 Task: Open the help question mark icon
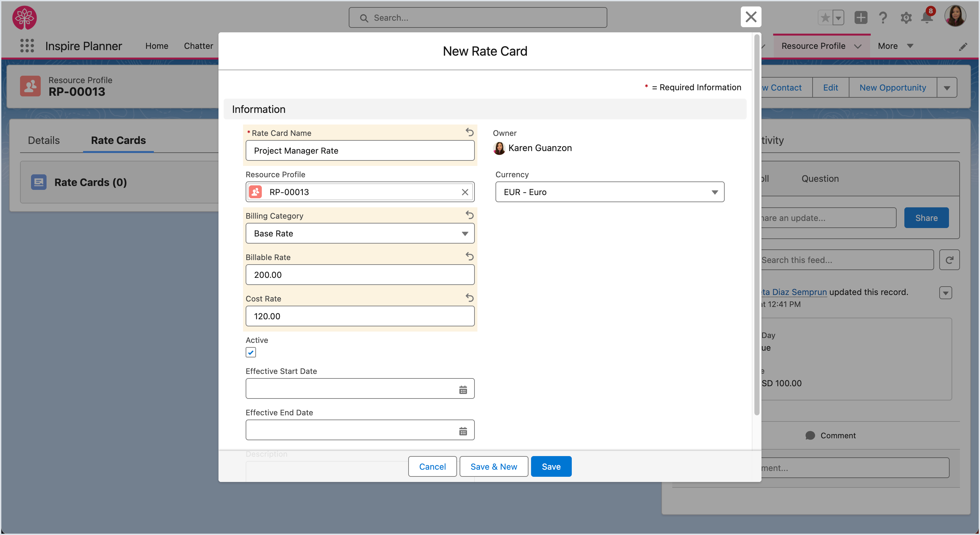pos(883,17)
